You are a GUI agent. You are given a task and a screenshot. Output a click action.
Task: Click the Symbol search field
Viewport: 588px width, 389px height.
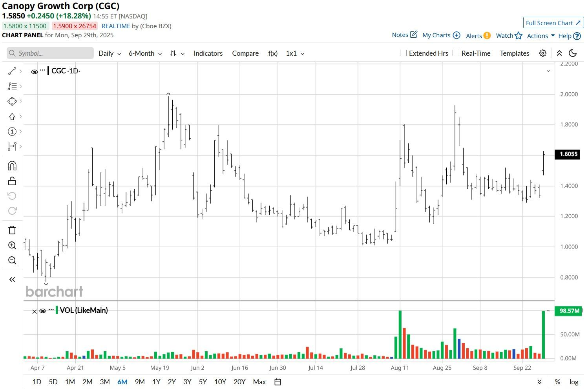tap(50, 53)
